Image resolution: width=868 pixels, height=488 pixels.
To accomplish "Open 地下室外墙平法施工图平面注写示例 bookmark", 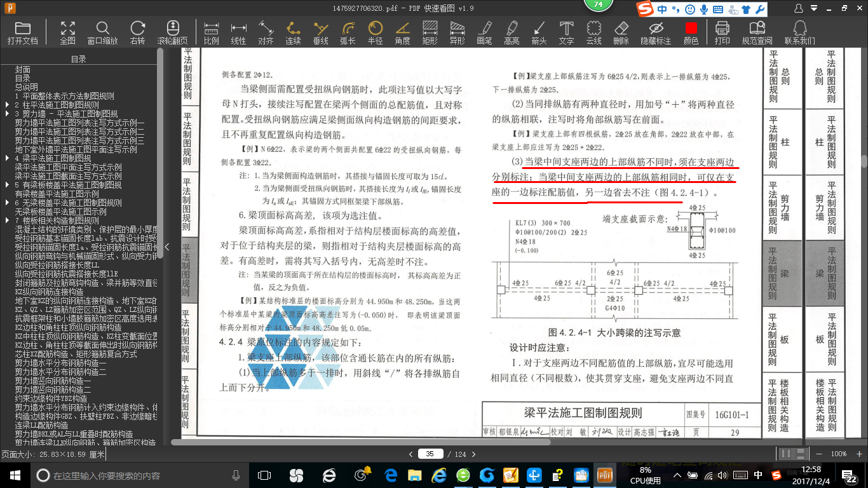I will [76, 149].
